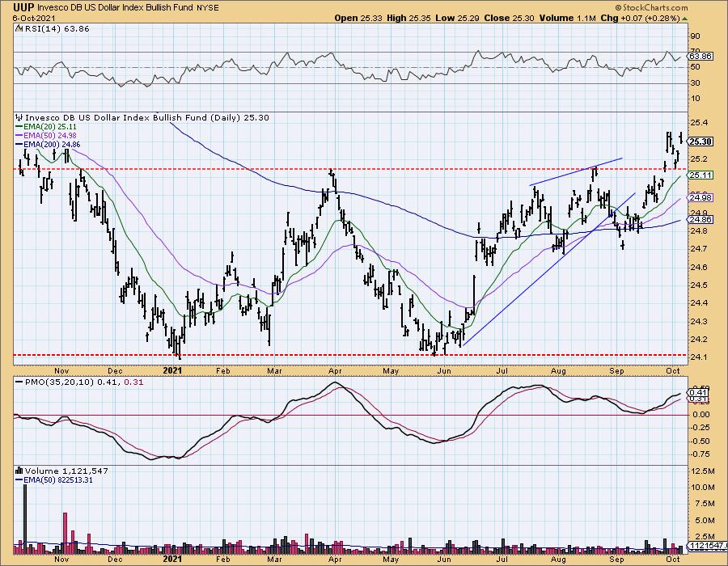This screenshot has width=728, height=566.
Task: Click the 24.86 EMA value tag on the price axis
Action: click(700, 219)
